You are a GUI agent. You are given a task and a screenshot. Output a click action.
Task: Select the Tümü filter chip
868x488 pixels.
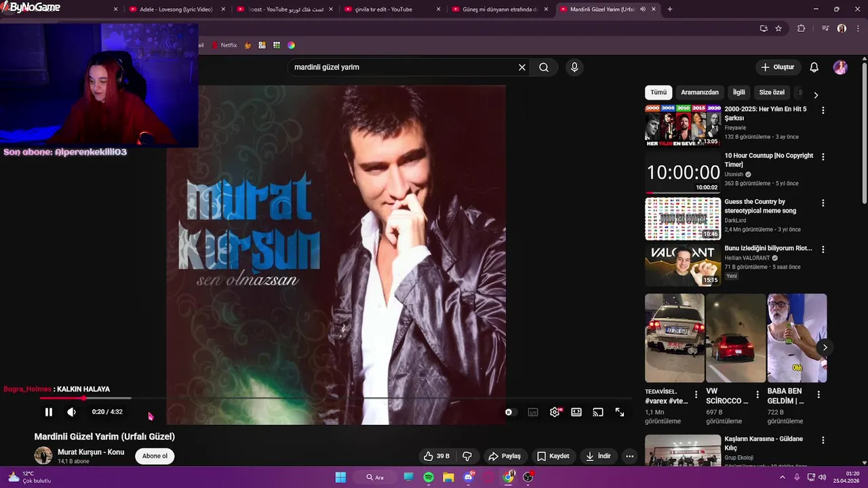658,92
